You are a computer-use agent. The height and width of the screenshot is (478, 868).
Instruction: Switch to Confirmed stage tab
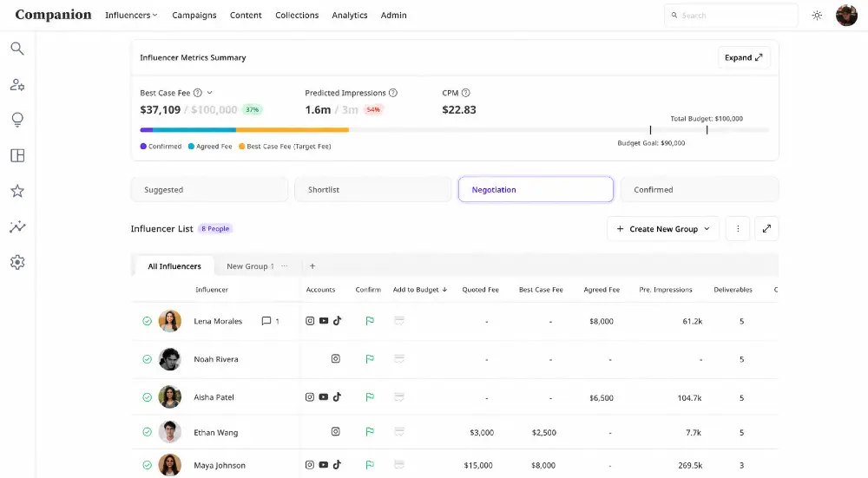700,189
